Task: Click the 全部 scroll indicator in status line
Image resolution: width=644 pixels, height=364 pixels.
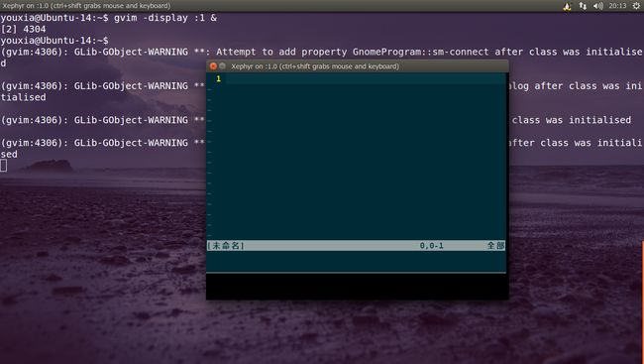Action: 495,246
